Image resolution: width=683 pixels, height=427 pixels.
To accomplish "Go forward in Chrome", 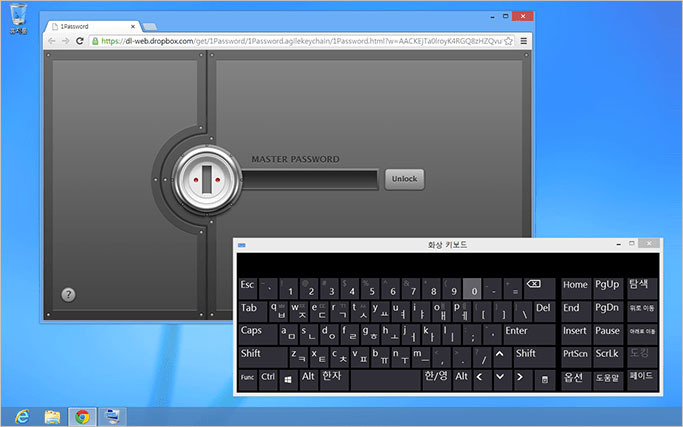I will click(x=65, y=41).
